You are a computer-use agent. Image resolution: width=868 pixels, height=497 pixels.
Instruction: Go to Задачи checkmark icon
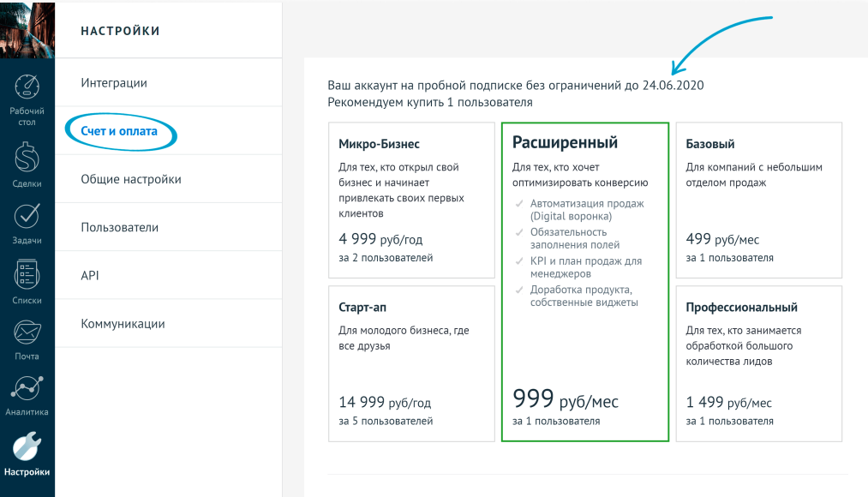27,218
